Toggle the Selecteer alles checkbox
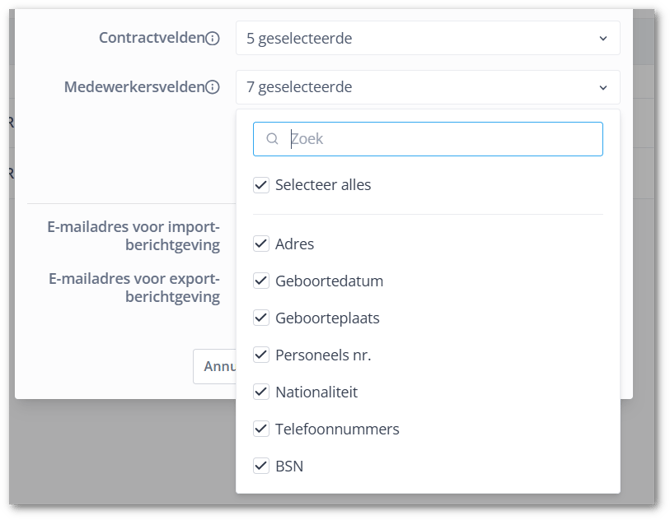 pyautogui.click(x=261, y=185)
